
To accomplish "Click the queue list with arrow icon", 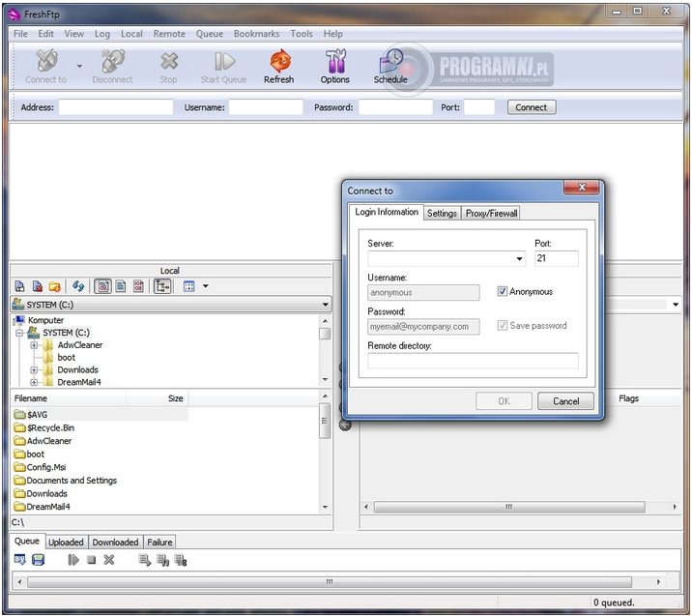I will (x=145, y=560).
